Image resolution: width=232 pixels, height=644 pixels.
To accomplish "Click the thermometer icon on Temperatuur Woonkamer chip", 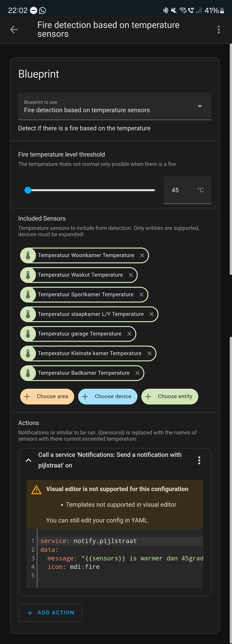I will [x=28, y=255].
